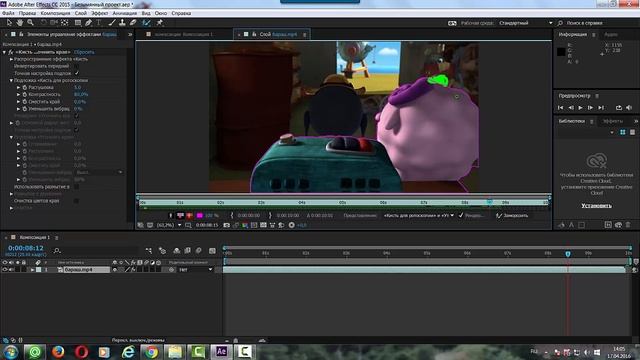Expand the Растушевка property triangle

[18, 87]
